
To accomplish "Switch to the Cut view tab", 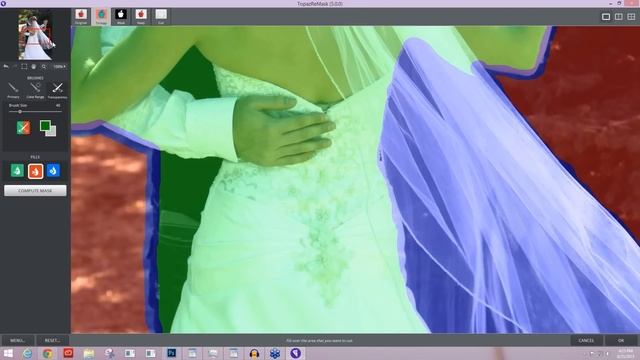I will tap(161, 17).
